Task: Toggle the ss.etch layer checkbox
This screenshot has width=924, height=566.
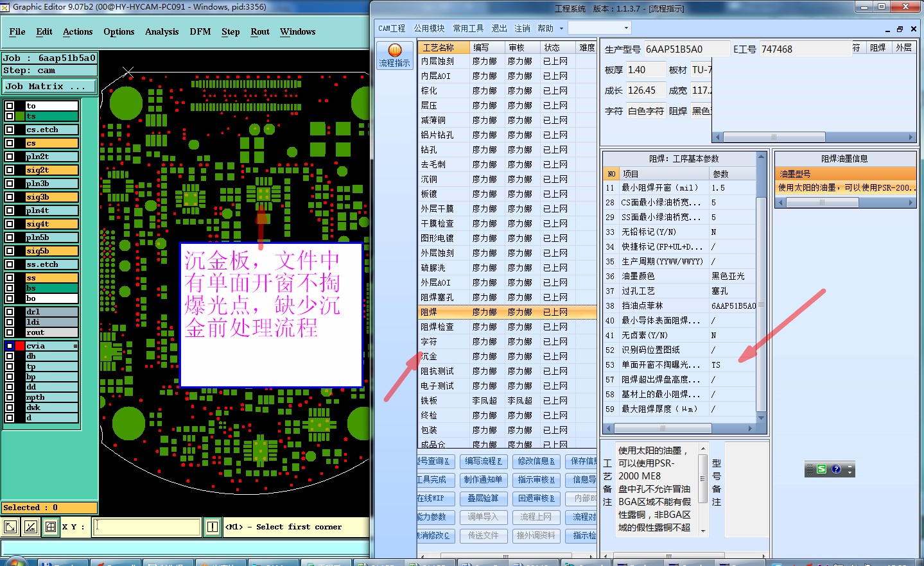Action: click(x=10, y=264)
